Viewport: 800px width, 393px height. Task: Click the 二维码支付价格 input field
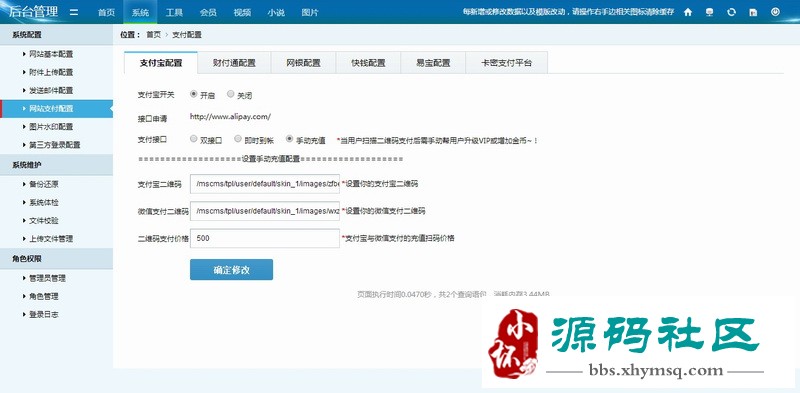coord(265,238)
